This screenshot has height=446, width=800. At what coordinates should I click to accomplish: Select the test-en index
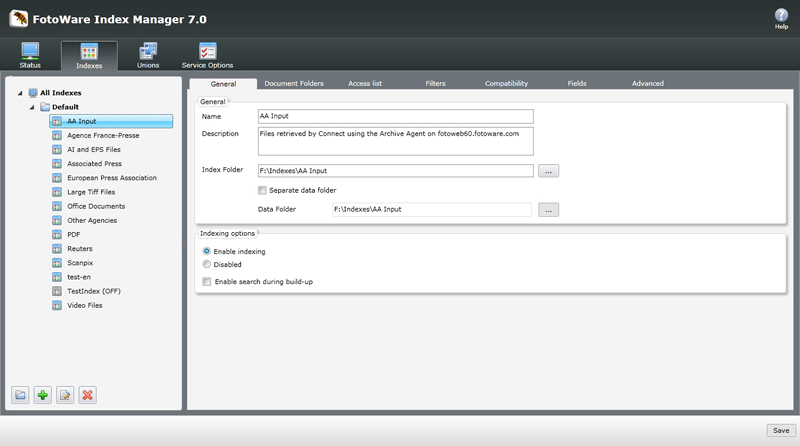[x=79, y=277]
